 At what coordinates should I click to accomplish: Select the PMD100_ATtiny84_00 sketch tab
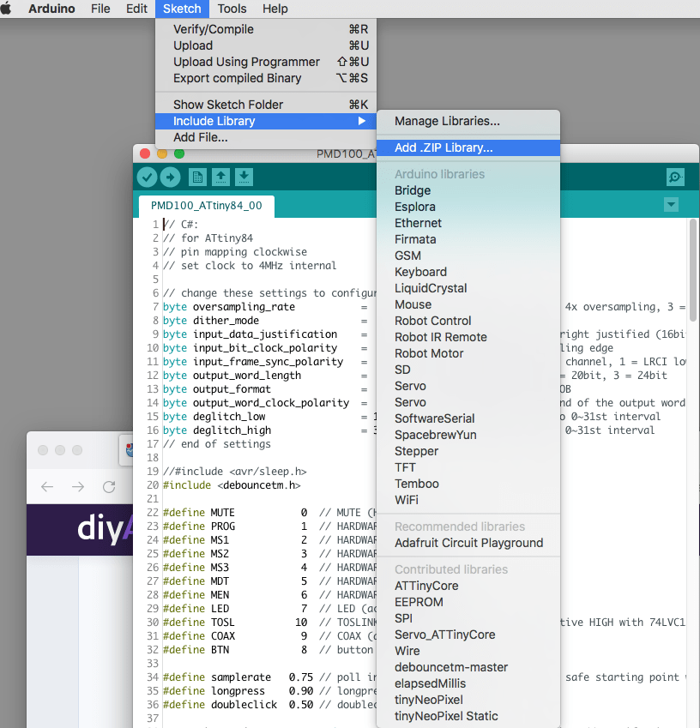click(206, 206)
